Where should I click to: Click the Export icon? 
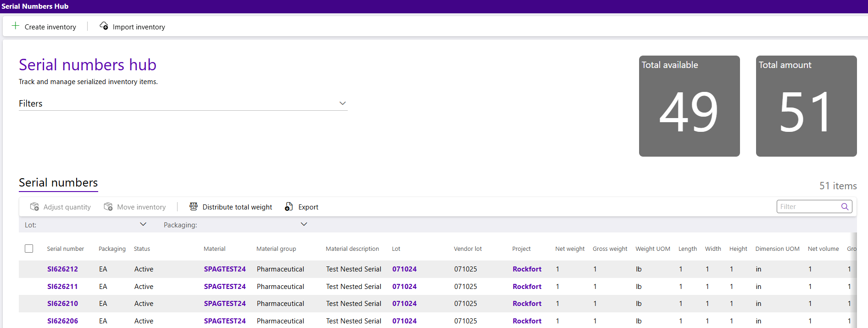(289, 207)
